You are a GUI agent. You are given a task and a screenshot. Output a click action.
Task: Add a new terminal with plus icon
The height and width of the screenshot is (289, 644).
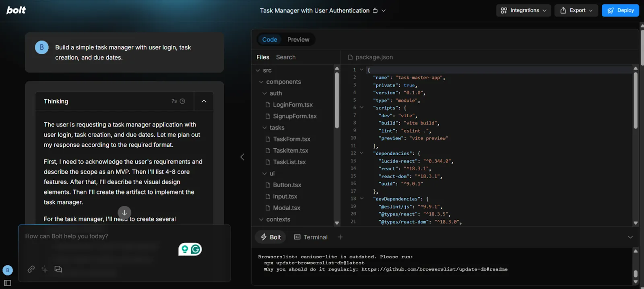pos(340,237)
